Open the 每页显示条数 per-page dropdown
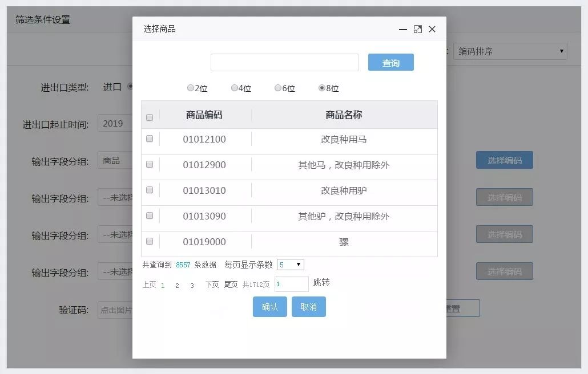This screenshot has height=374, width=588. coord(291,264)
